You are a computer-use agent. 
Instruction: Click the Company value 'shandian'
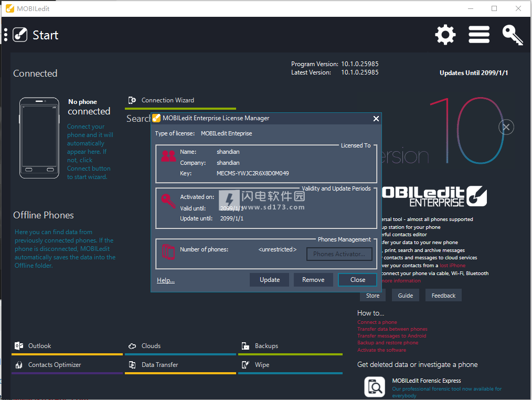pos(228,163)
